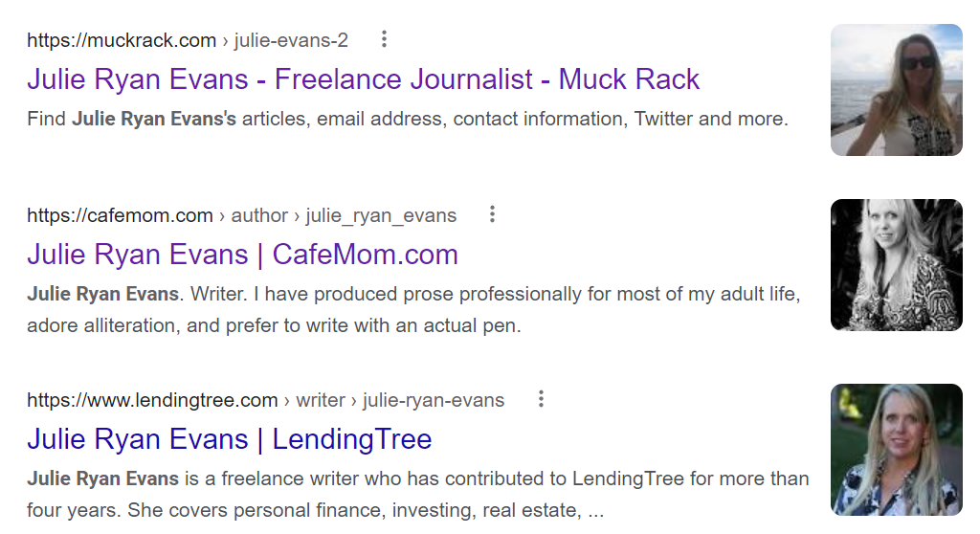The height and width of the screenshot is (534, 980).
Task: Click the https://muckrack.com URL text
Action: click(x=122, y=40)
